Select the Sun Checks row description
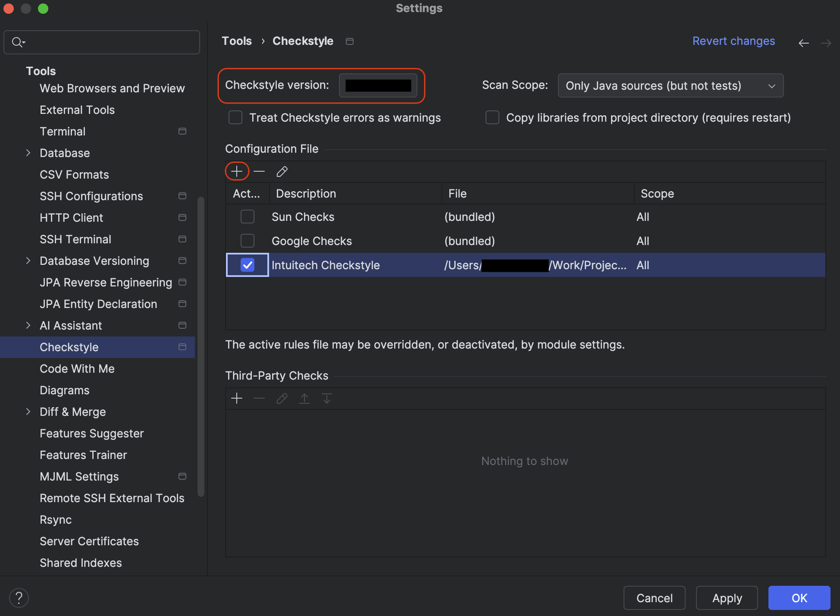This screenshot has height=616, width=840. point(303,217)
